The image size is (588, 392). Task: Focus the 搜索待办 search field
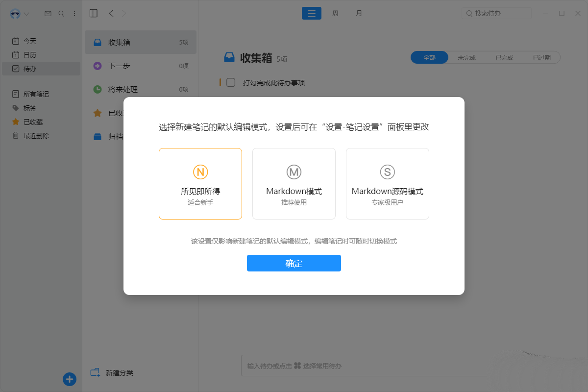pos(496,13)
